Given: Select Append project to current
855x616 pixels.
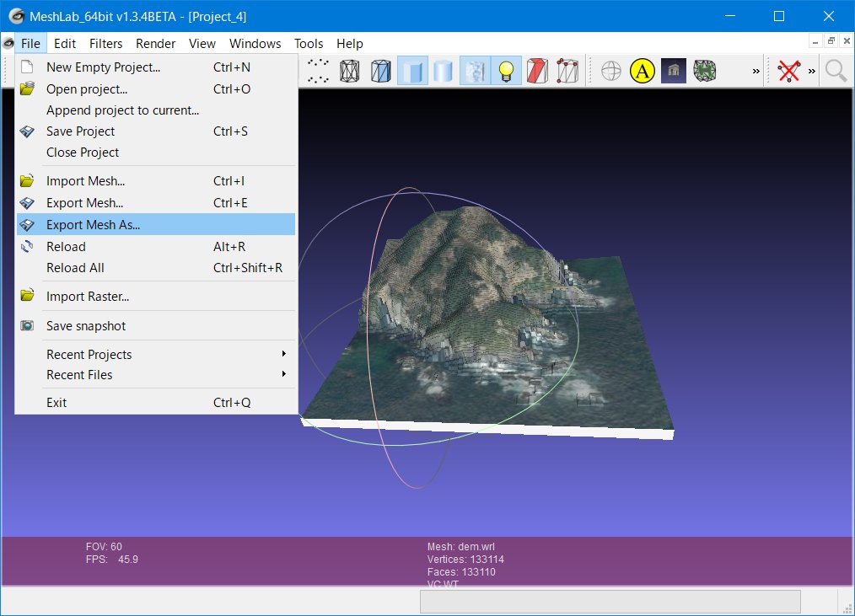Looking at the screenshot, I should pyautogui.click(x=156, y=110).
